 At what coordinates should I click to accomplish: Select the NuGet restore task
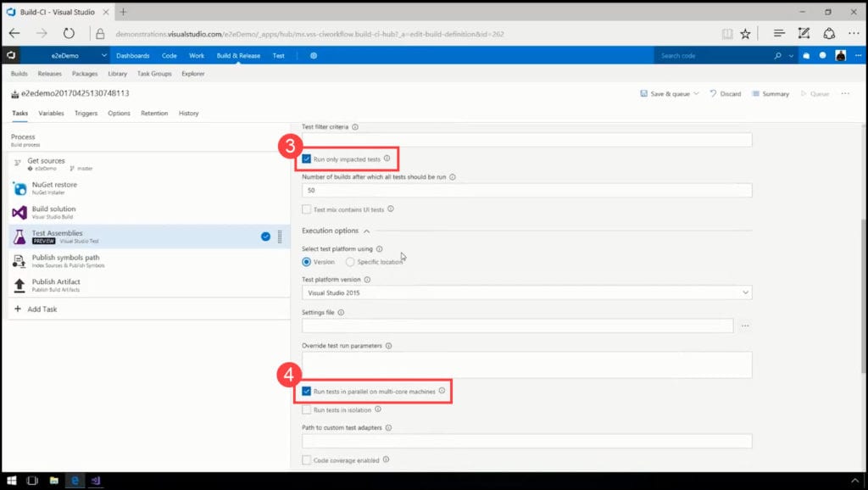(x=149, y=188)
